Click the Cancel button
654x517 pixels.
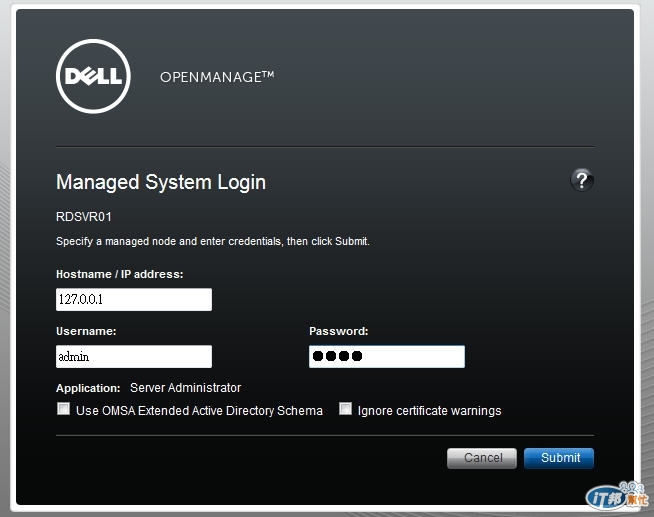coord(482,458)
